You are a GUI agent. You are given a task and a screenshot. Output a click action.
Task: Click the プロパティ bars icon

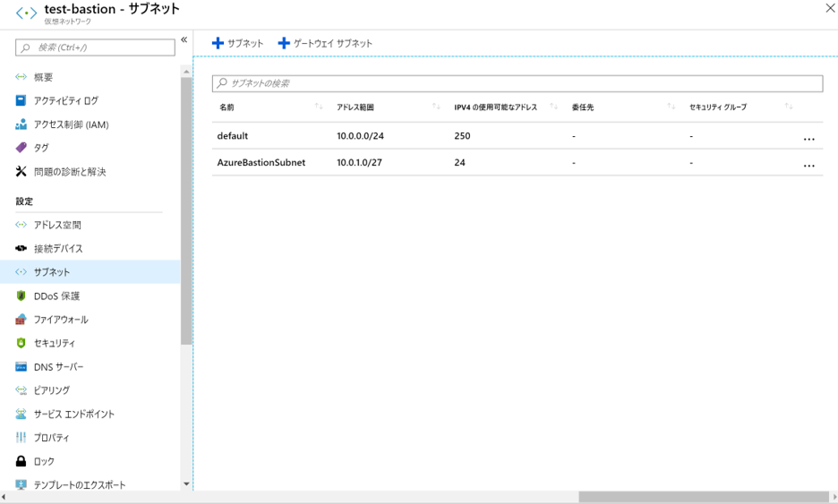coord(21,437)
